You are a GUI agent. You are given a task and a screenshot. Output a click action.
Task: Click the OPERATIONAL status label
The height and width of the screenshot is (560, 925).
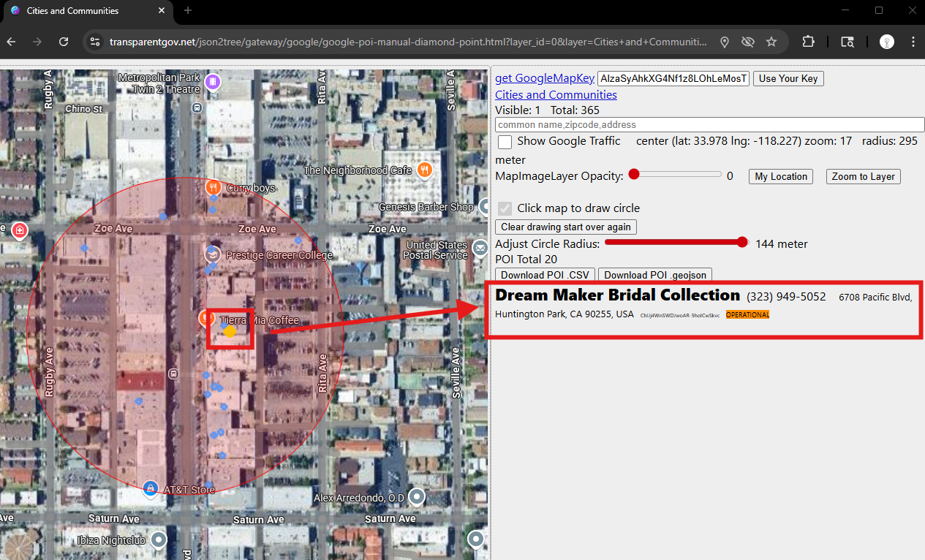tap(747, 315)
